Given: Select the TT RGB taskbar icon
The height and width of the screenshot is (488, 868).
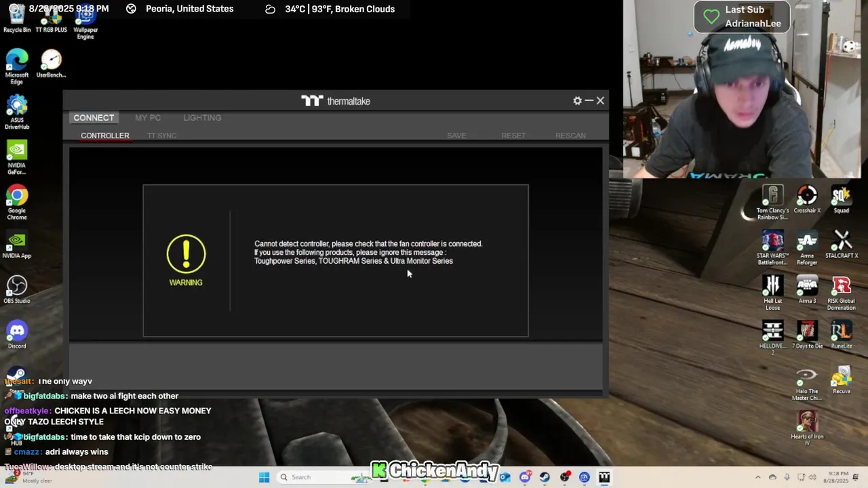Looking at the screenshot, I should tap(604, 477).
